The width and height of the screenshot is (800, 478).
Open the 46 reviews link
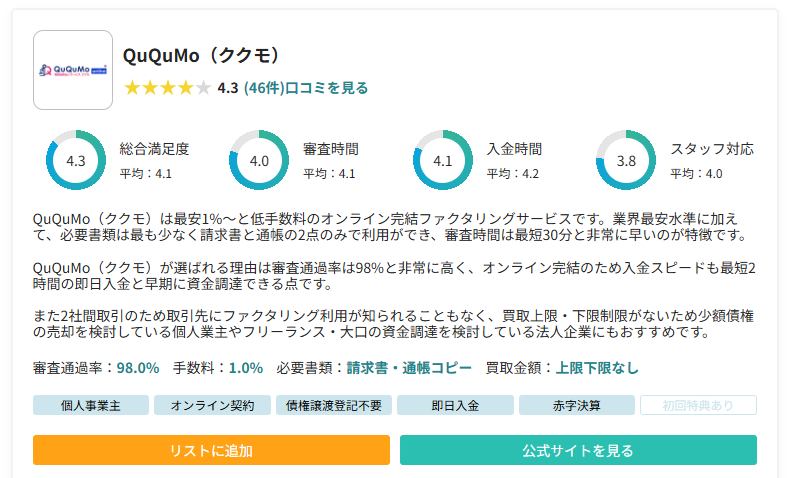(x=305, y=88)
